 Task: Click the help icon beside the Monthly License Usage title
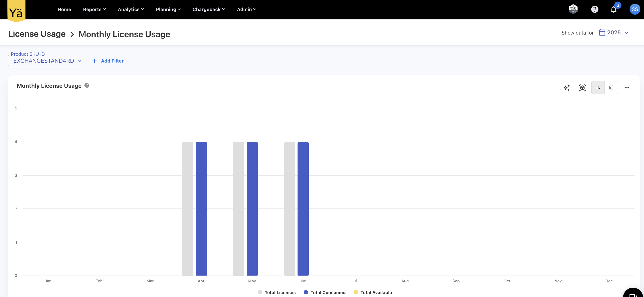87,86
